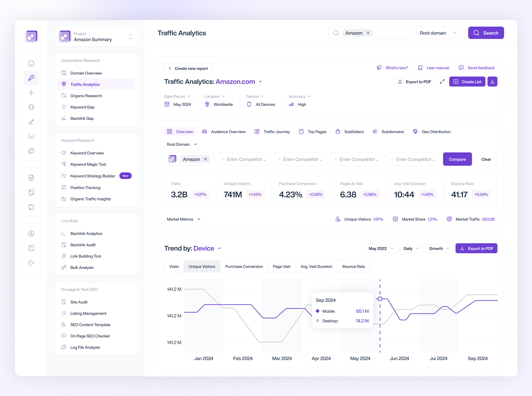Viewport: 532px width, 396px height.
Task: Click the first Enter Competitor field
Action: click(x=244, y=159)
